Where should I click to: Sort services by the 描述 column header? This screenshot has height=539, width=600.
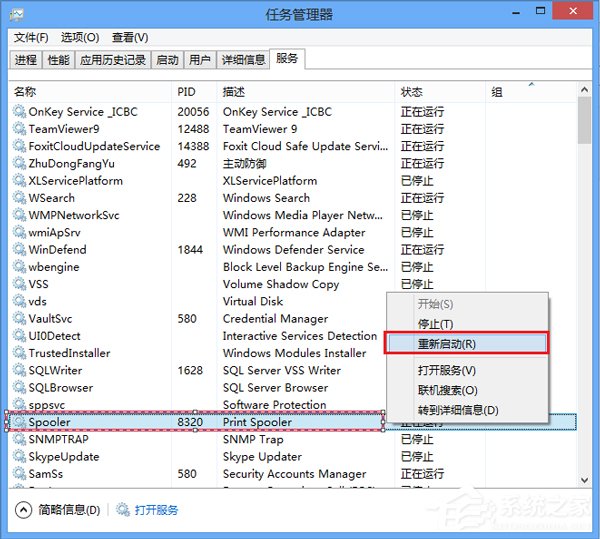[x=305, y=92]
